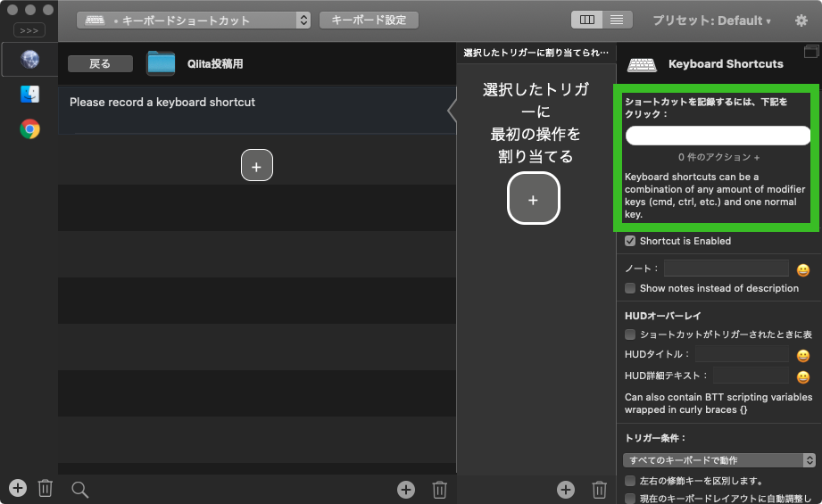The width and height of the screenshot is (822, 504).
Task: Assign first action with the large plus button
Action: [x=533, y=198]
